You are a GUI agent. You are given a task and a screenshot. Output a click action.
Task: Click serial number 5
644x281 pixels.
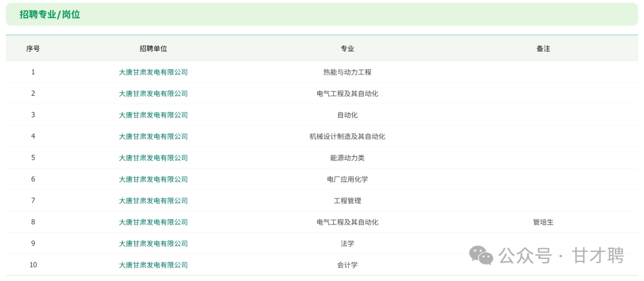pyautogui.click(x=33, y=158)
